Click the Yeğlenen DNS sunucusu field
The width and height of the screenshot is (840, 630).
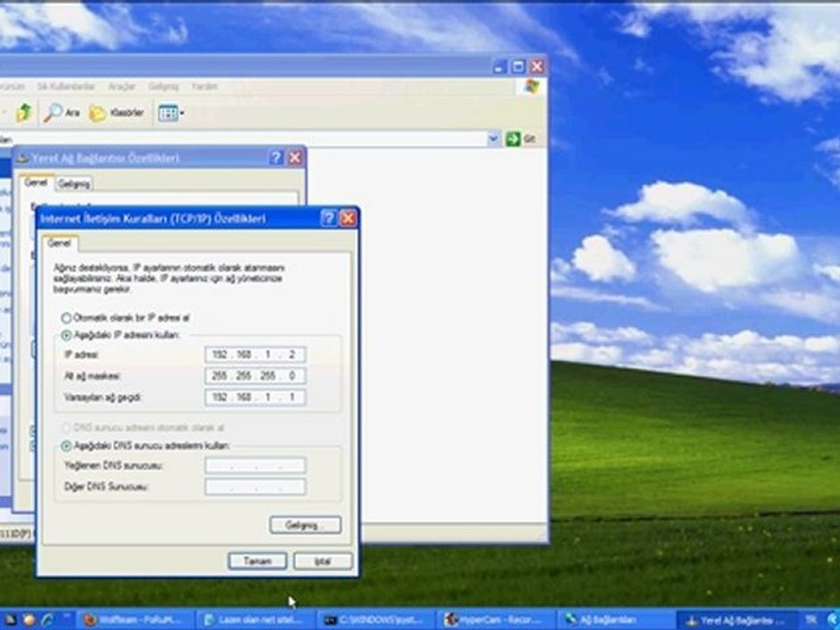pyautogui.click(x=255, y=465)
